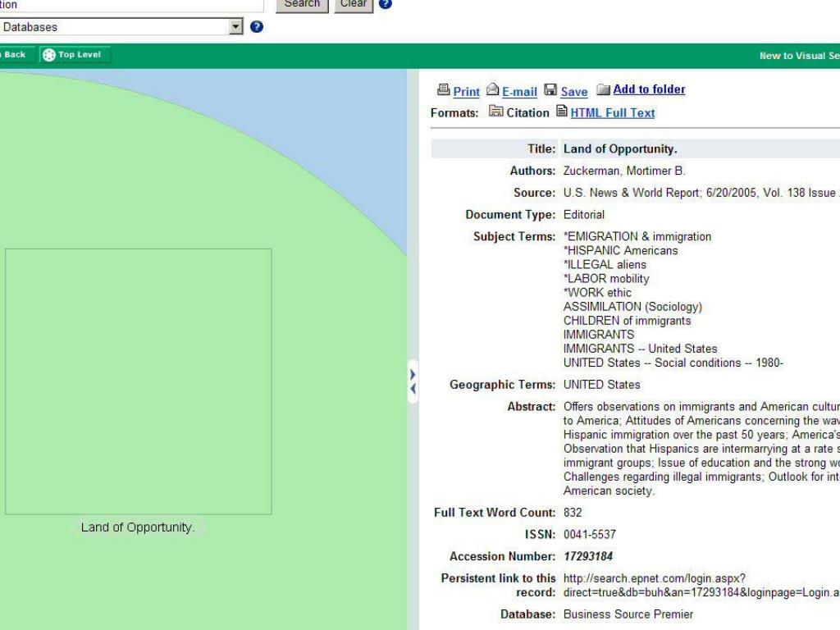This screenshot has height=630, width=840.
Task: Click the printer icon beside Print
Action: click(443, 90)
